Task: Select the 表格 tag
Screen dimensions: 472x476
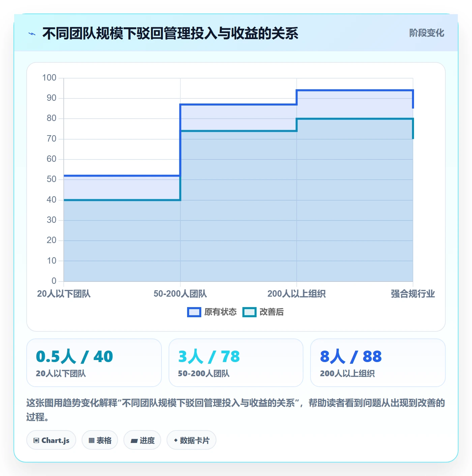Action: point(100,440)
